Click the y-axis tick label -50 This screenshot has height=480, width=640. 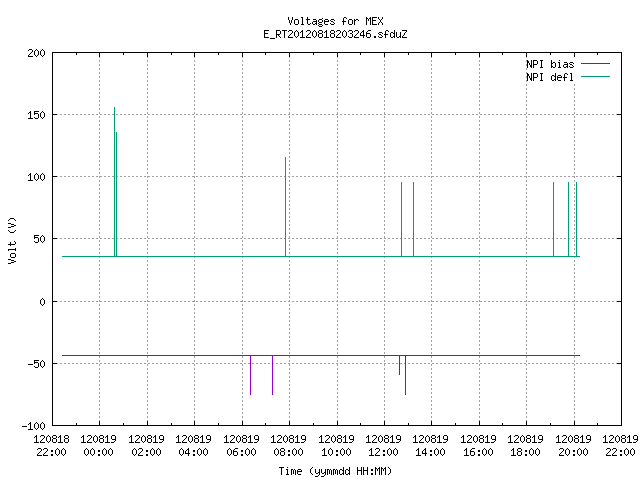(x=36, y=364)
